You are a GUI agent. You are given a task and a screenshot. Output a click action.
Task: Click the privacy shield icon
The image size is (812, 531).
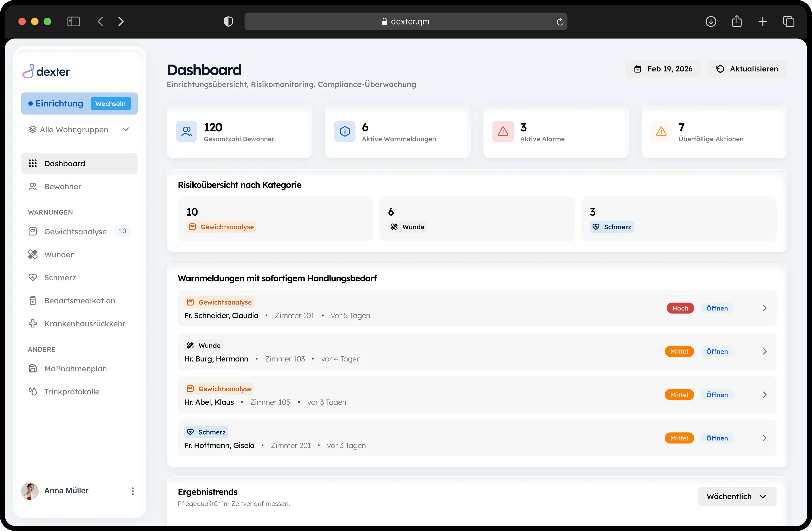pos(228,21)
